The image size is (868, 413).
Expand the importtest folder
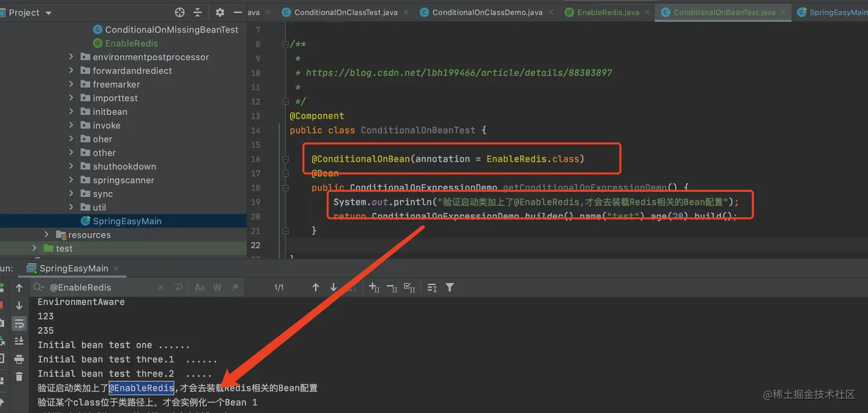71,98
